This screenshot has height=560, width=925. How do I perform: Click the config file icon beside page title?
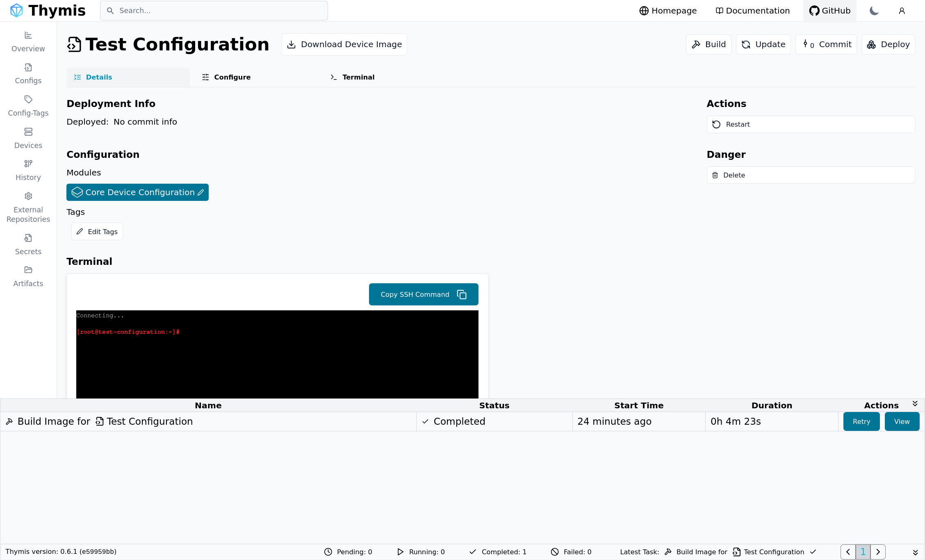[x=74, y=44]
